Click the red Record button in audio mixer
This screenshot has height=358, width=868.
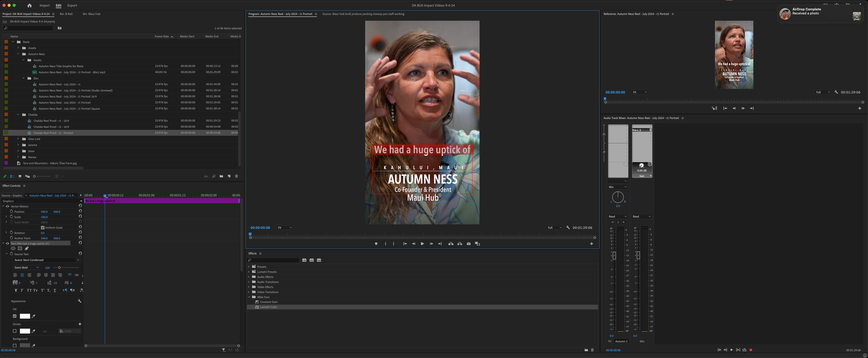(751, 350)
